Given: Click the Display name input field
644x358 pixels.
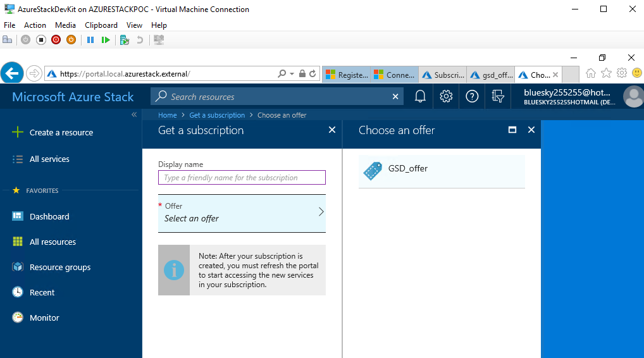Looking at the screenshot, I should pyautogui.click(x=242, y=177).
